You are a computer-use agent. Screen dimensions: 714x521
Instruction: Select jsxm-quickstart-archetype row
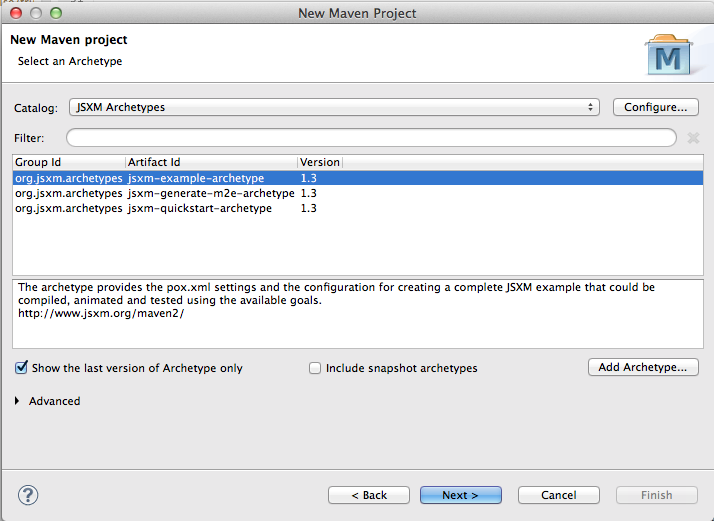[200, 208]
